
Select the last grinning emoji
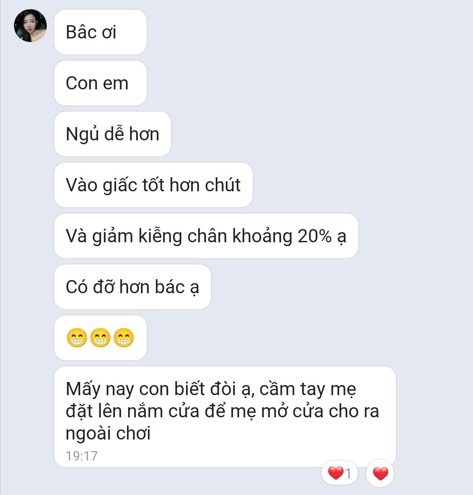(124, 338)
